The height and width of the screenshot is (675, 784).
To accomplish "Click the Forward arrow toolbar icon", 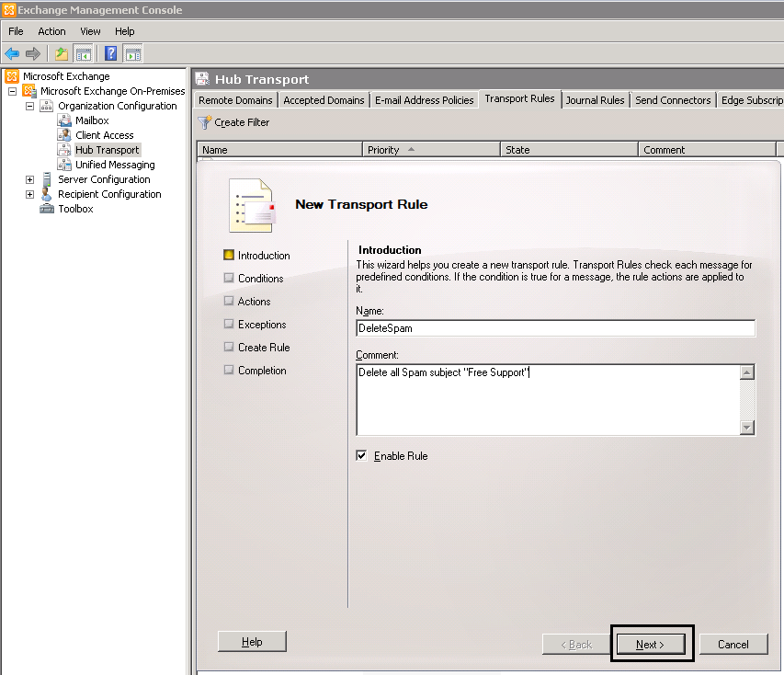I will [x=33, y=53].
